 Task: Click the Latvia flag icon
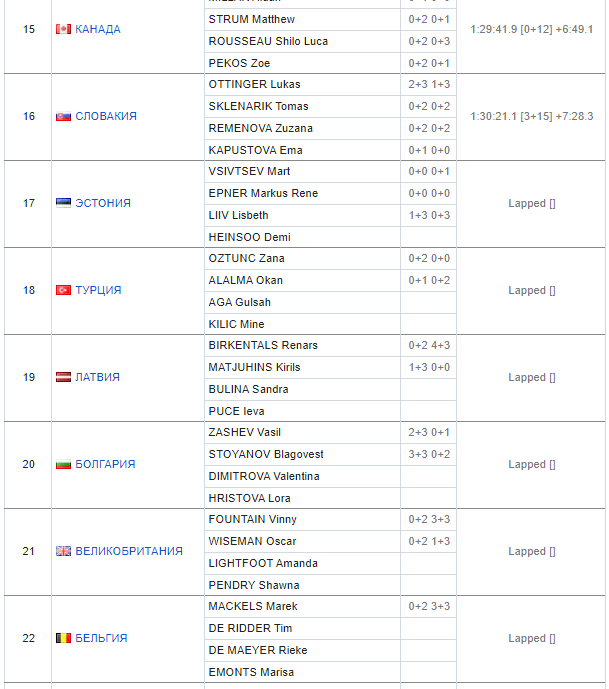point(63,378)
